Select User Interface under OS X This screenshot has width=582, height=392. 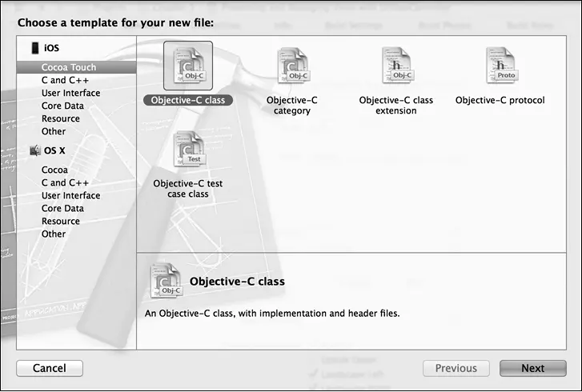[x=71, y=195]
